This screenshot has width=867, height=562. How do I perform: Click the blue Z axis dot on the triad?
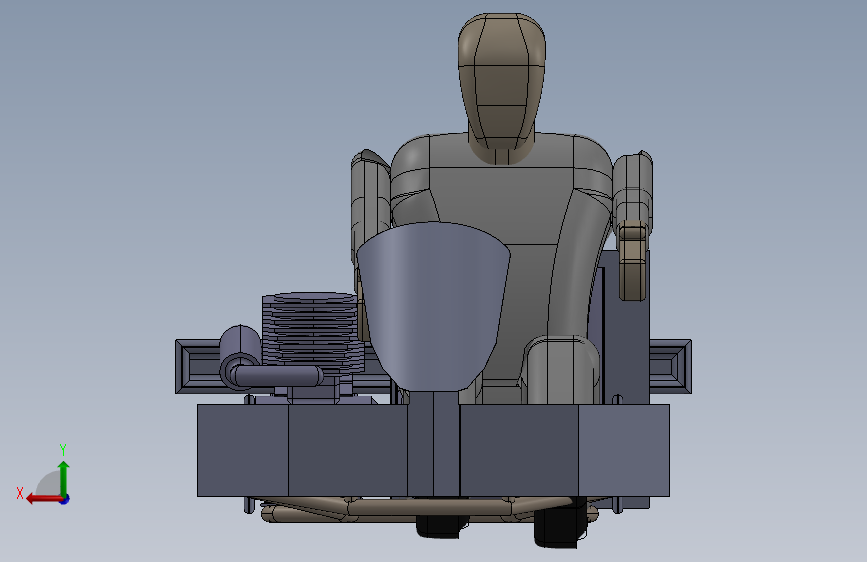coord(65,499)
